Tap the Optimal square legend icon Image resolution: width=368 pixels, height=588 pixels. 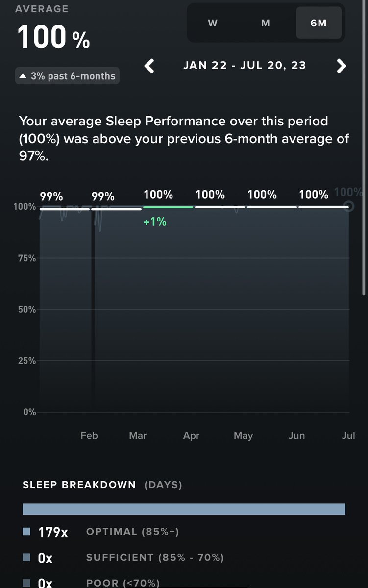coord(26,532)
